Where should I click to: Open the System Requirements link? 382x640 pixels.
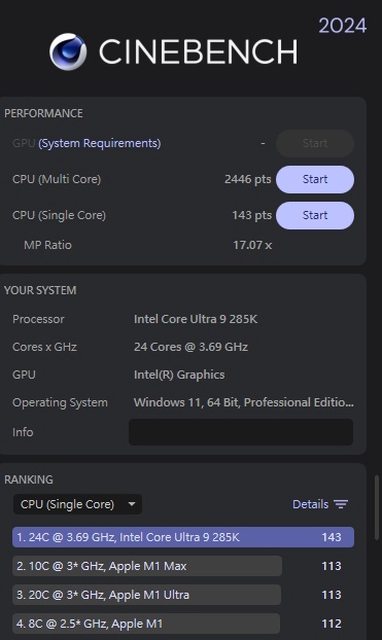[x=100, y=143]
